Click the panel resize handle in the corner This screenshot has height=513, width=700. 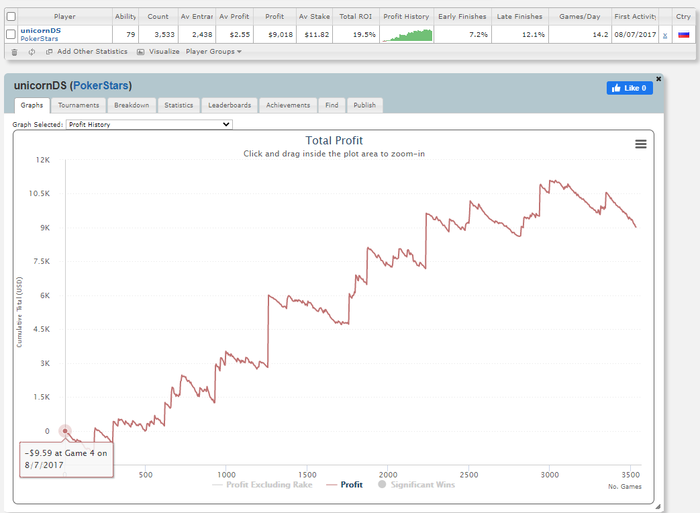(x=658, y=507)
